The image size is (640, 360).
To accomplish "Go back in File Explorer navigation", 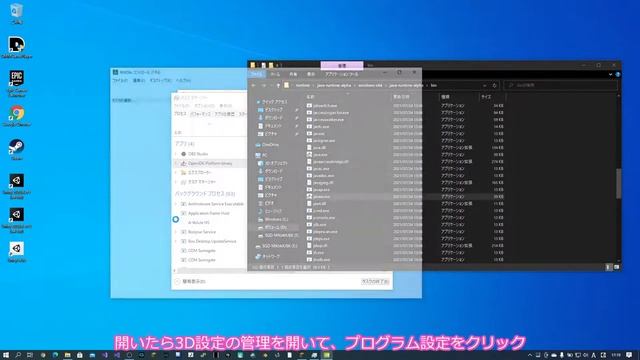I will point(253,85).
